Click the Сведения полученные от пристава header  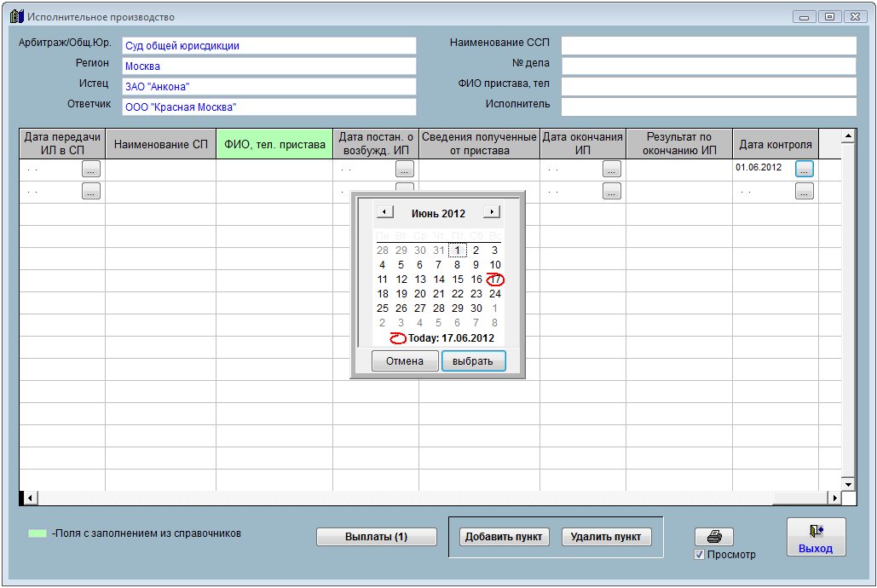(479, 144)
